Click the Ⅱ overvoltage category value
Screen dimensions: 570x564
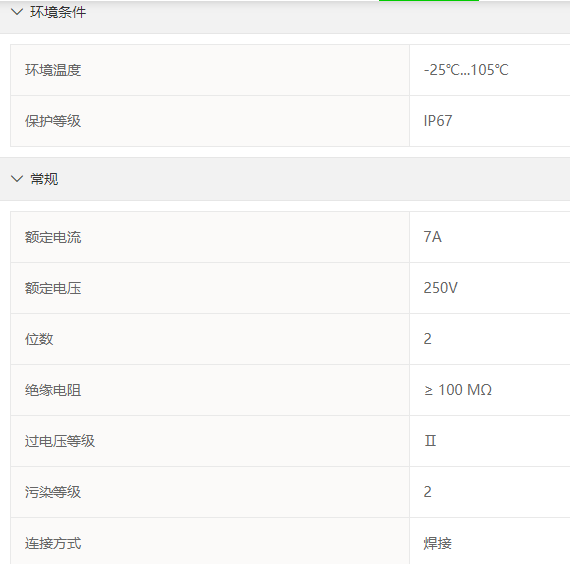[x=430, y=441]
